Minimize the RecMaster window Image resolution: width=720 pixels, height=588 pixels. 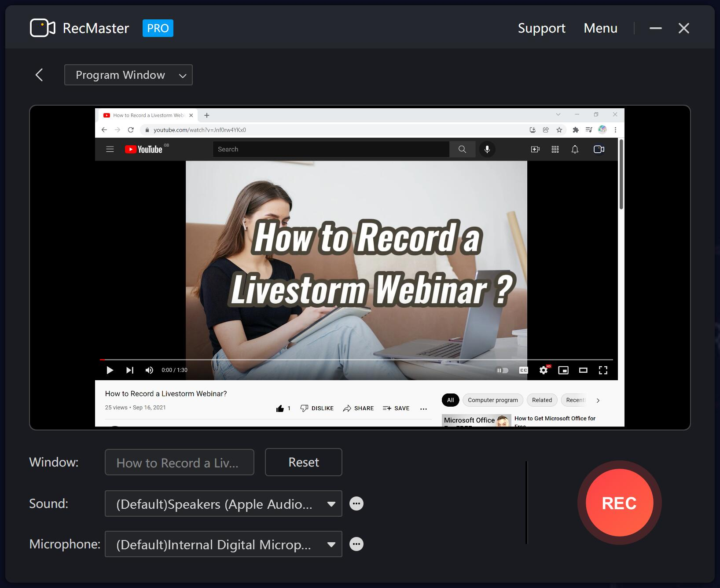point(656,28)
